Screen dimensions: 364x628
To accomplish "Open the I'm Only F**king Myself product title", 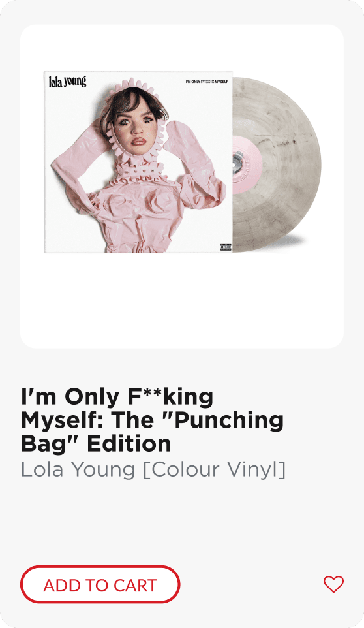I will pyautogui.click(x=152, y=420).
